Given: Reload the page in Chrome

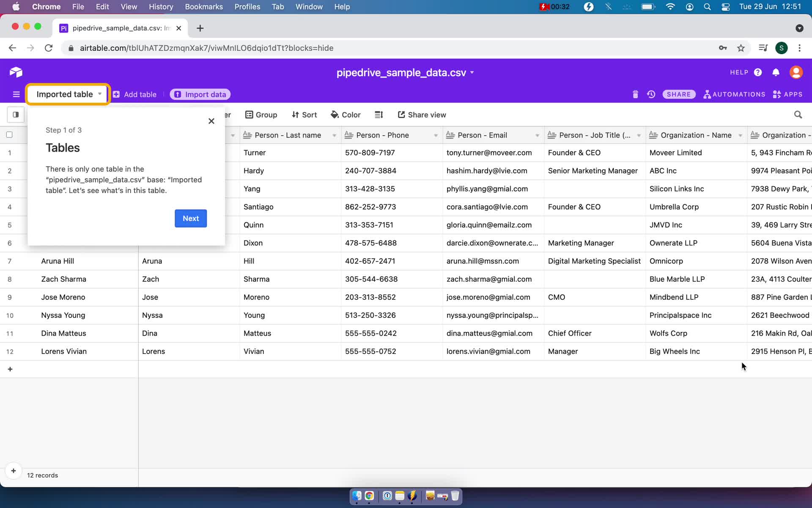Looking at the screenshot, I should 49,48.
